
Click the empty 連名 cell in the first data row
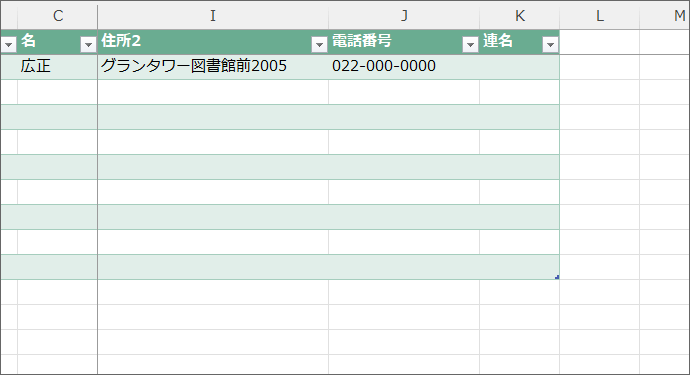tap(520, 67)
